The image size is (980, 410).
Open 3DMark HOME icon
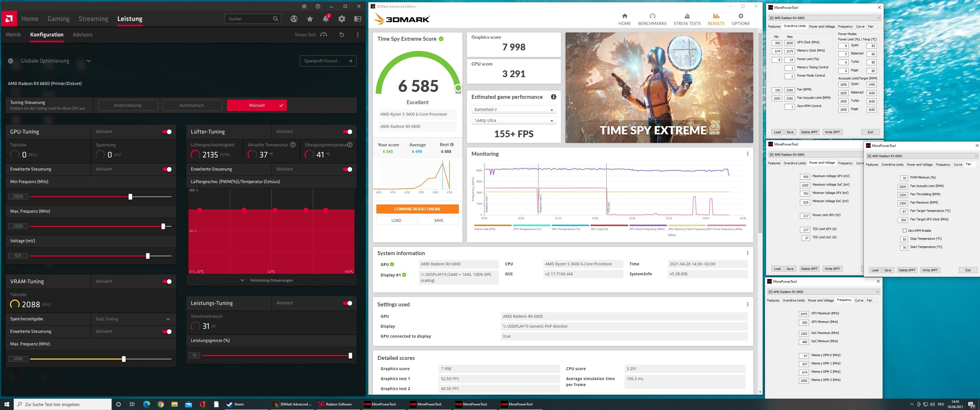pos(624,16)
